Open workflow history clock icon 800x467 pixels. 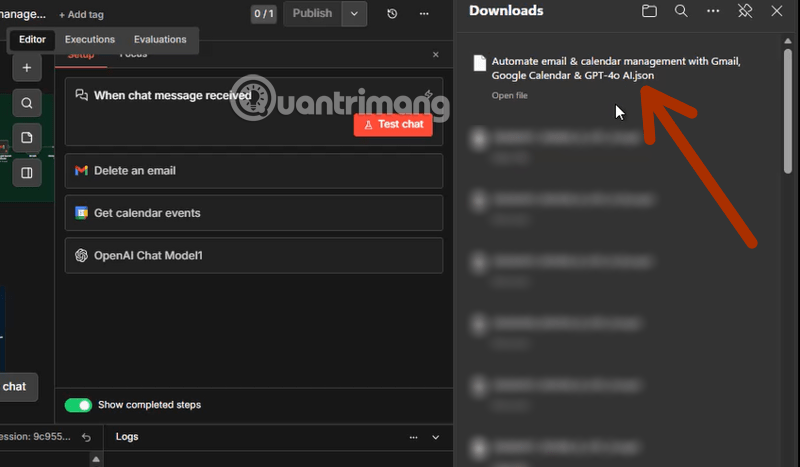coord(392,14)
